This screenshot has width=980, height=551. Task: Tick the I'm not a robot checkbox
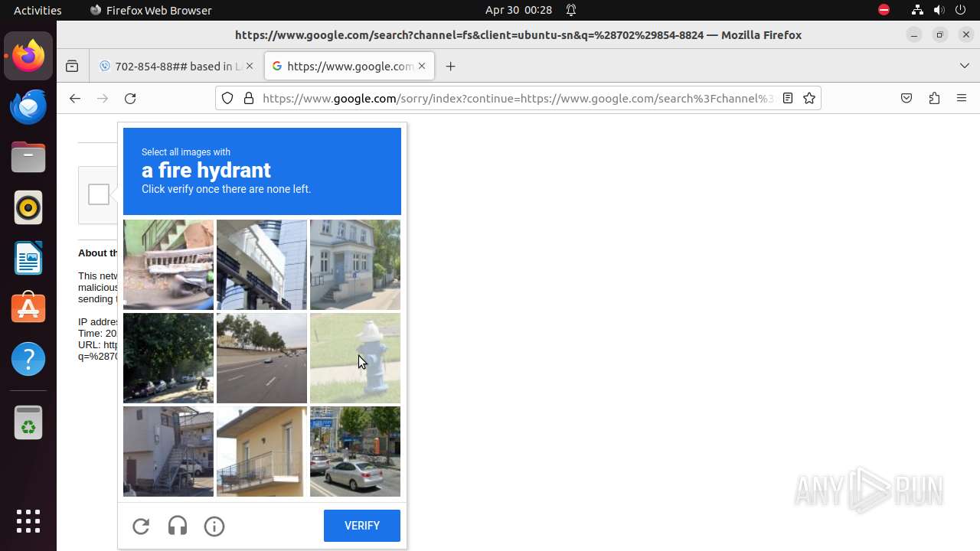click(x=99, y=195)
